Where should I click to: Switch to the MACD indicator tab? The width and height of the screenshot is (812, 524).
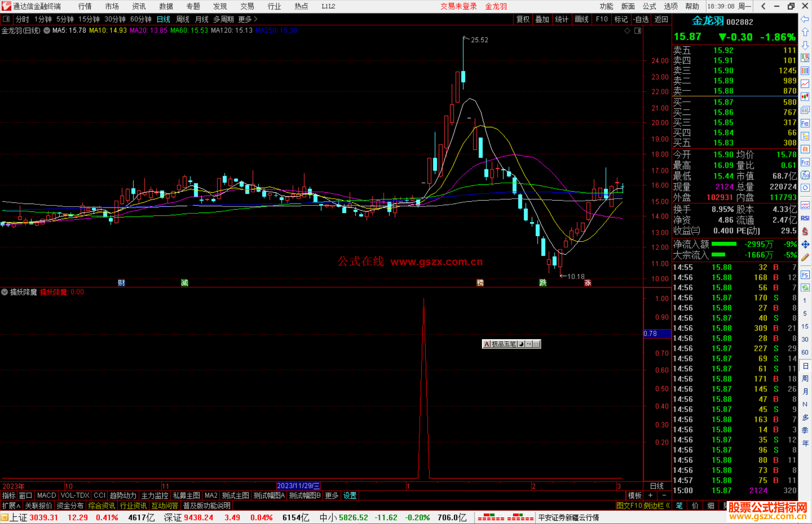[46, 495]
